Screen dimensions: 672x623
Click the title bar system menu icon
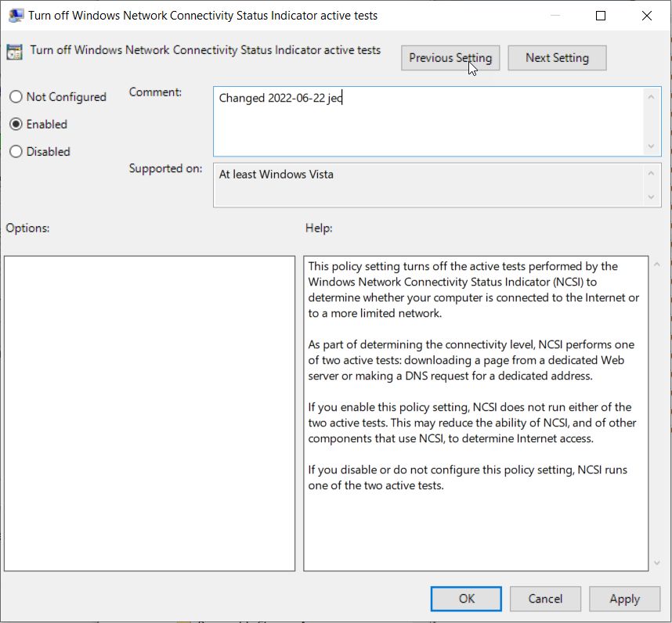click(15, 16)
